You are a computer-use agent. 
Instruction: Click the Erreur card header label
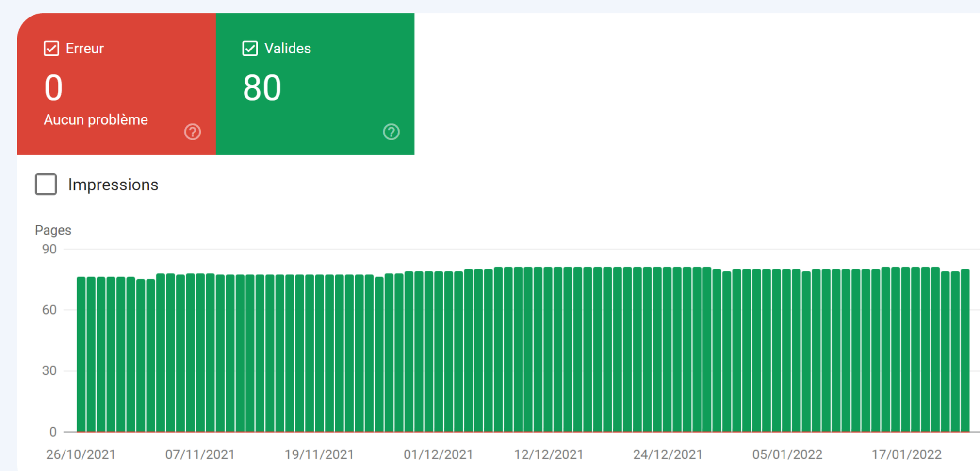84,48
